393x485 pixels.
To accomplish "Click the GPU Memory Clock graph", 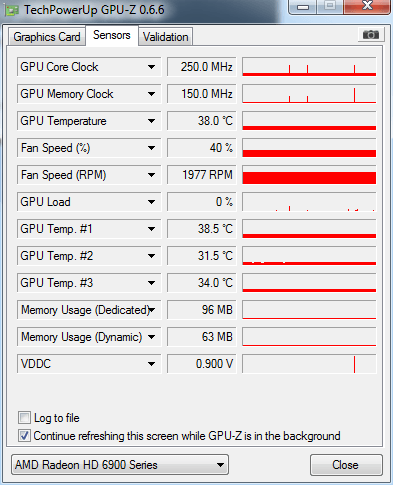I will pyautogui.click(x=309, y=94).
